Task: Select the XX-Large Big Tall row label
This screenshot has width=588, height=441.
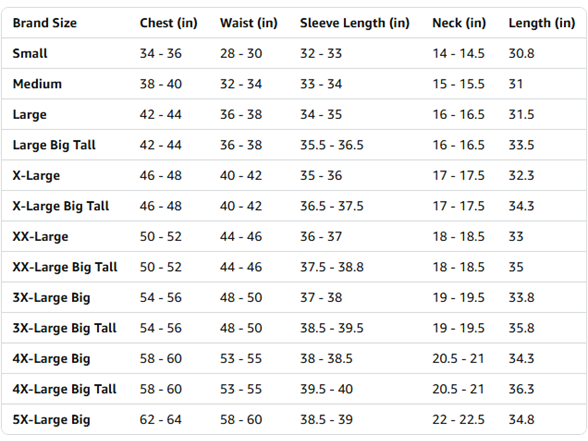Action: (65, 267)
